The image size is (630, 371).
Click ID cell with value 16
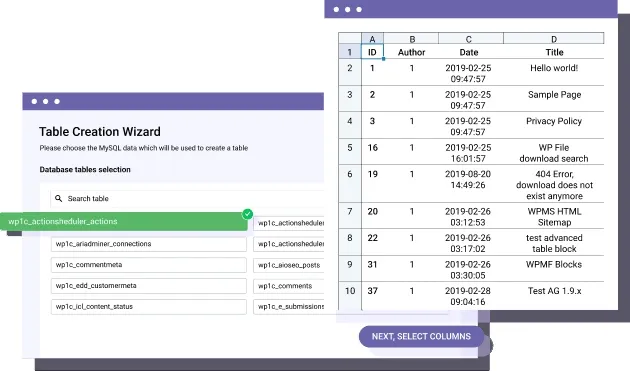(372, 152)
